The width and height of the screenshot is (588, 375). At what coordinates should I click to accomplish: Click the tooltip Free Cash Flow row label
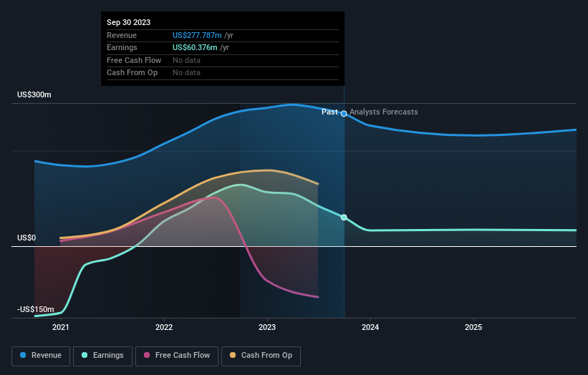pyautogui.click(x=134, y=60)
